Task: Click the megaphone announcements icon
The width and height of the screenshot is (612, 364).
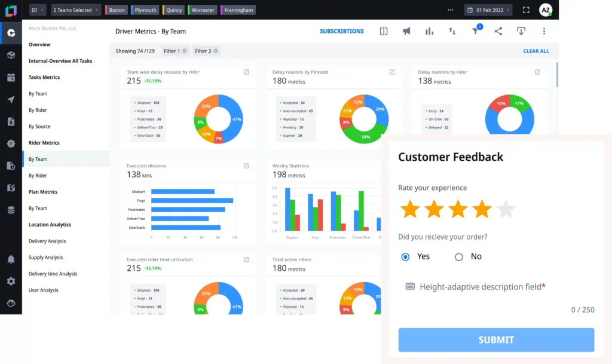Action: tap(406, 31)
